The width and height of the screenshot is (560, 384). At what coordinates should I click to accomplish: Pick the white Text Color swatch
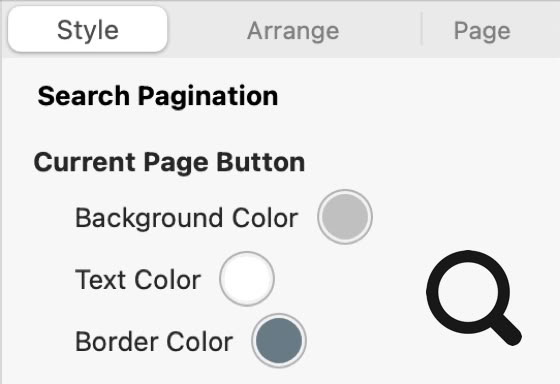tap(247, 279)
